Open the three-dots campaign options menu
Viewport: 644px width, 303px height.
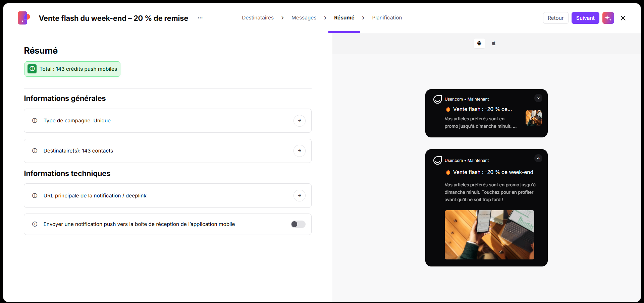200,18
